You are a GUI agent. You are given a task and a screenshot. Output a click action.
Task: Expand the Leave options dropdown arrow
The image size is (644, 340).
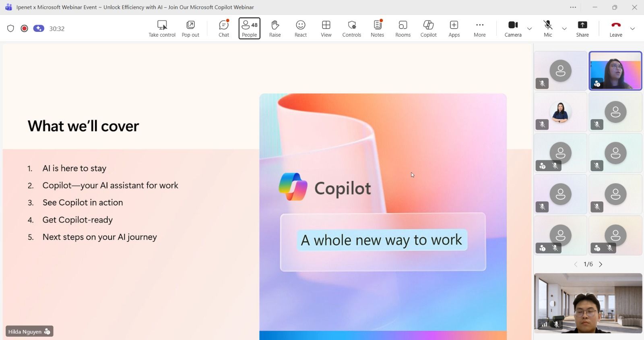[633, 29]
